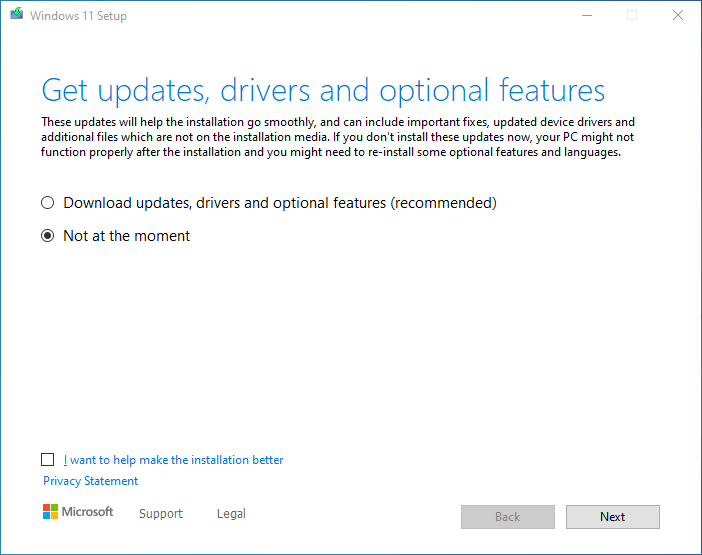Click the description paragraph about installation updates
Image resolution: width=702 pixels, height=555 pixels.
click(x=338, y=137)
